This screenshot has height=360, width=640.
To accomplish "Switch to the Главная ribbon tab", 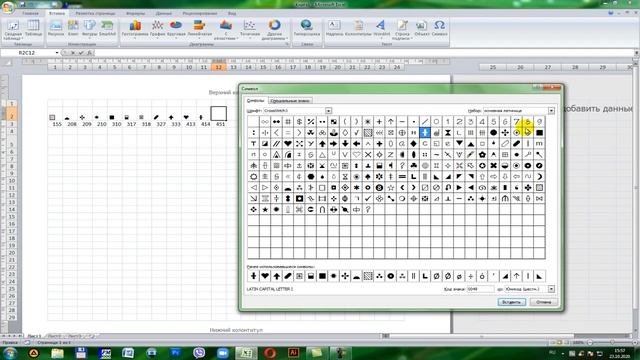I will 30,13.
